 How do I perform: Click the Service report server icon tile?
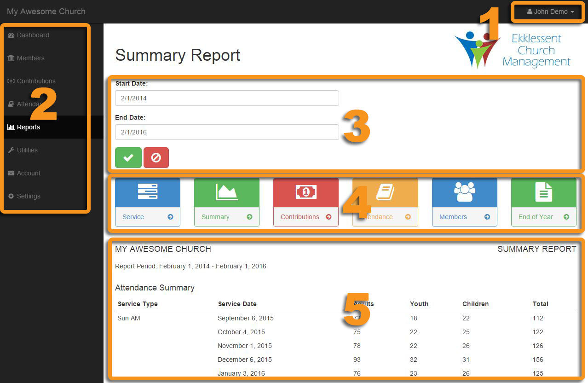147,191
